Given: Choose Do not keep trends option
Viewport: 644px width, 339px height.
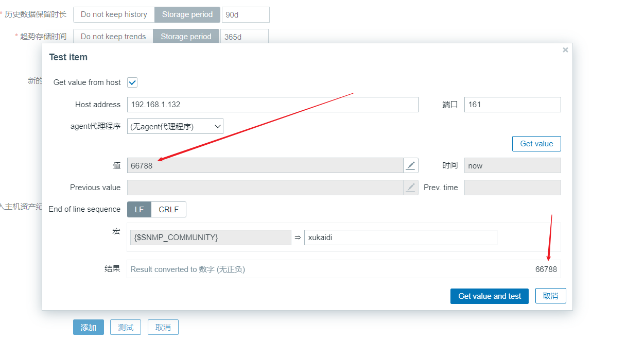Looking at the screenshot, I should 113,37.
